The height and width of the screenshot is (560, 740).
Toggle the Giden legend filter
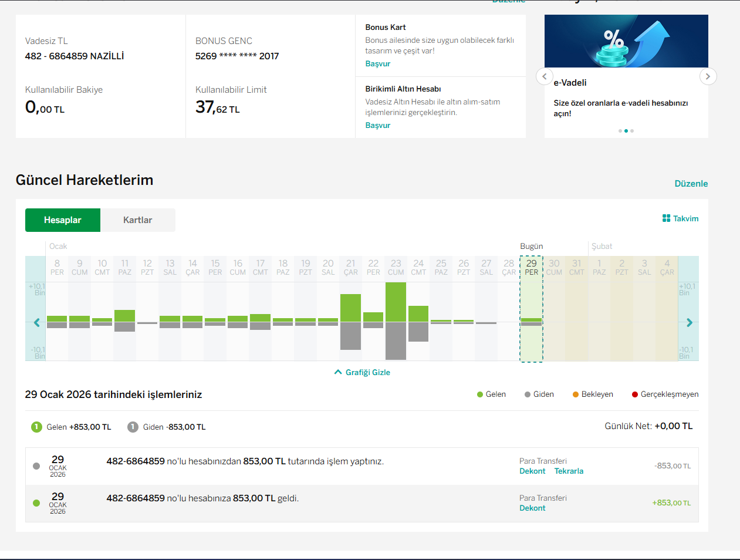click(x=539, y=394)
